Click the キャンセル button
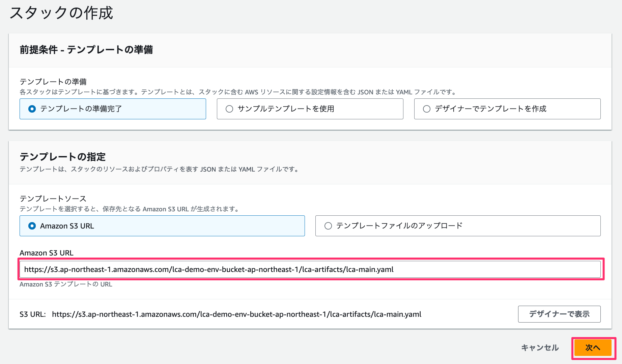The image size is (622, 364). [x=540, y=348]
